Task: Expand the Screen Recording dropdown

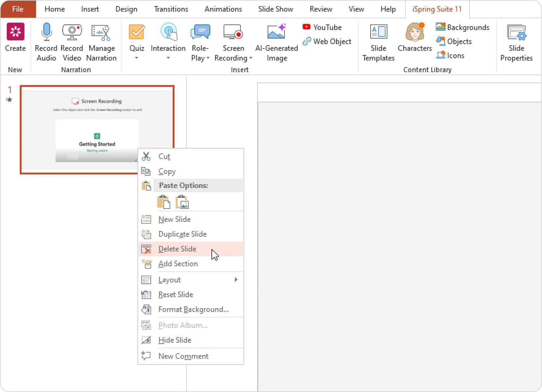Action: [251, 58]
